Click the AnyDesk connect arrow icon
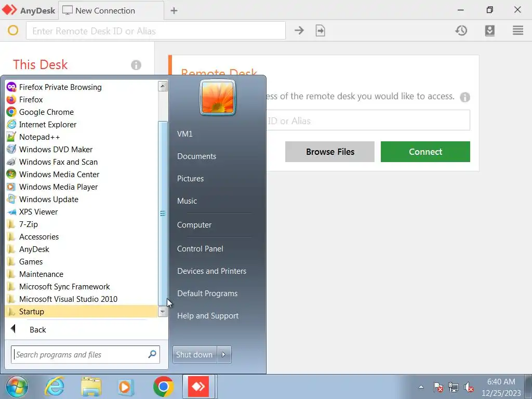532x399 pixels. click(x=299, y=31)
